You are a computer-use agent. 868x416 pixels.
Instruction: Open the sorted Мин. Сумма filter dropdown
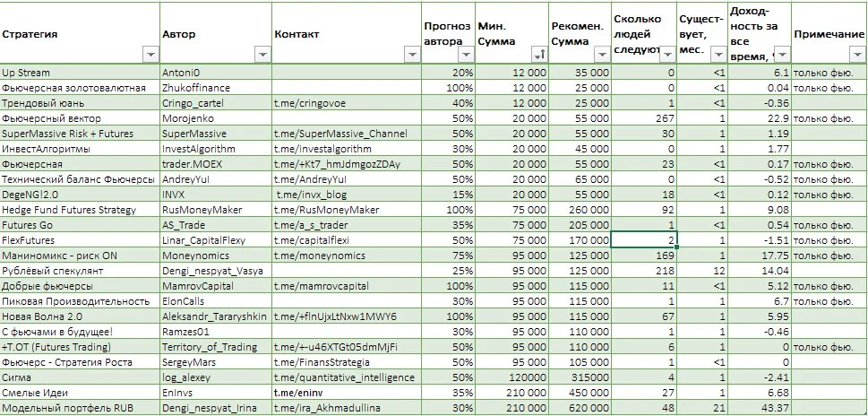[x=538, y=55]
